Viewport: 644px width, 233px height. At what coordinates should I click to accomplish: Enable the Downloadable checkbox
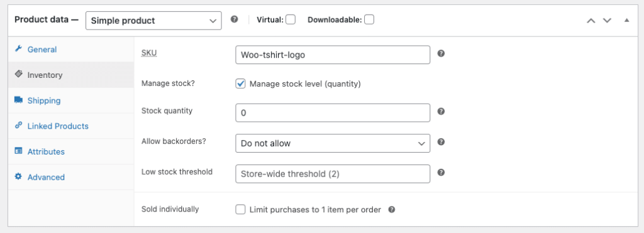click(x=369, y=19)
